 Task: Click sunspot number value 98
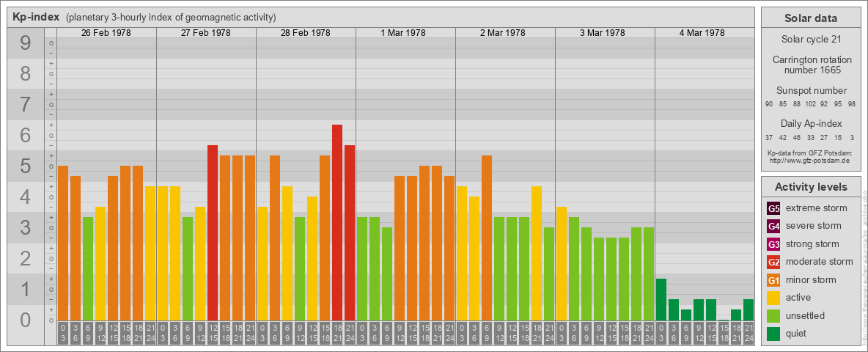coord(851,104)
